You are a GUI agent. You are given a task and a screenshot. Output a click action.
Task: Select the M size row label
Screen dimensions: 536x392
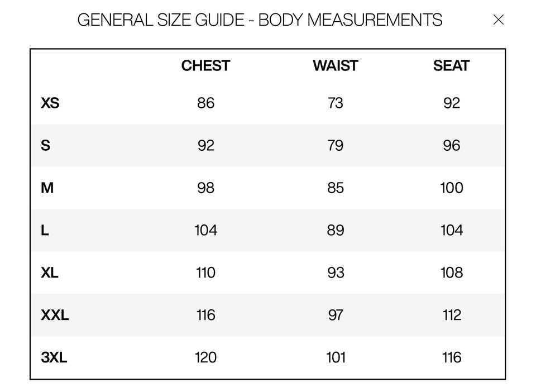tap(47, 188)
